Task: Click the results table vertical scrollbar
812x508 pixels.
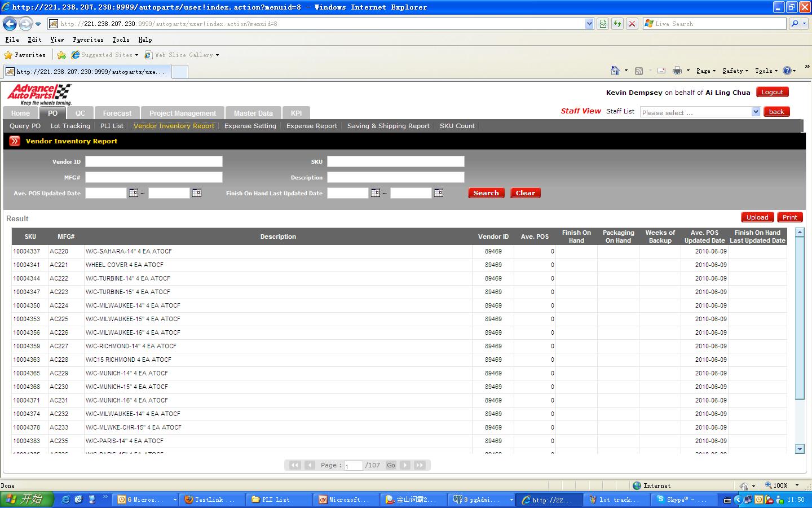Action: (x=799, y=316)
